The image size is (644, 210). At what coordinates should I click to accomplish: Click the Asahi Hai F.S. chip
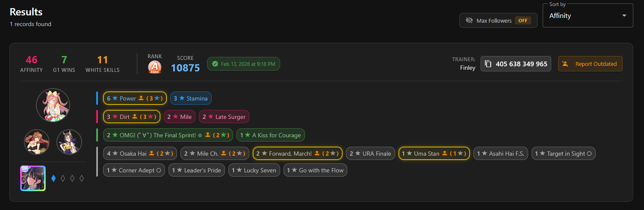[501, 153]
